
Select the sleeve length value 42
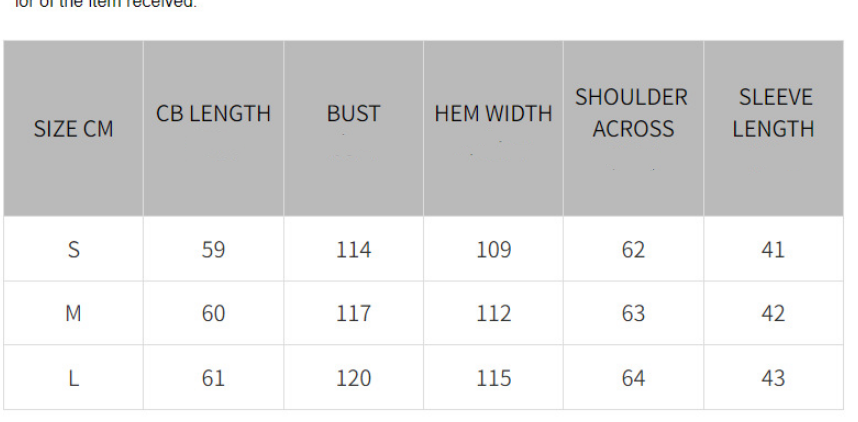(x=773, y=313)
